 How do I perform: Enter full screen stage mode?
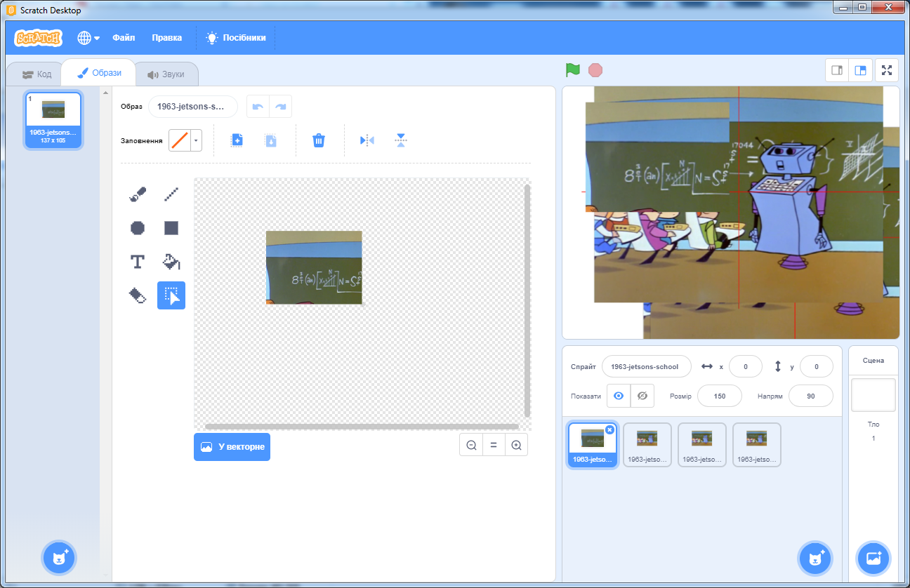(887, 70)
